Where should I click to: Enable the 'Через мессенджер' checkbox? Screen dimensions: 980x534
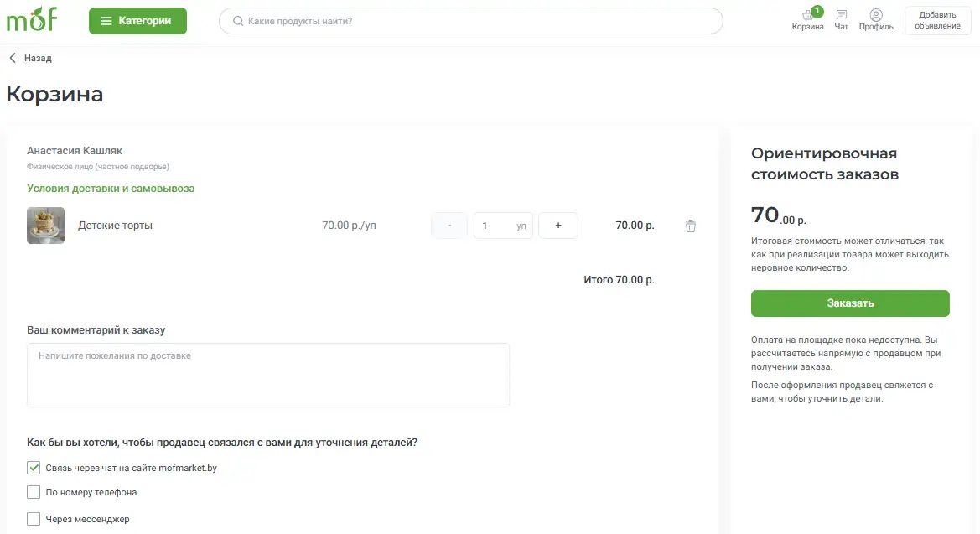coord(34,519)
